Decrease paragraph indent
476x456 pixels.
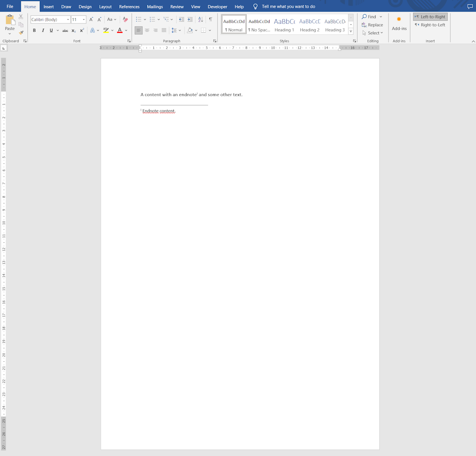[182, 19]
